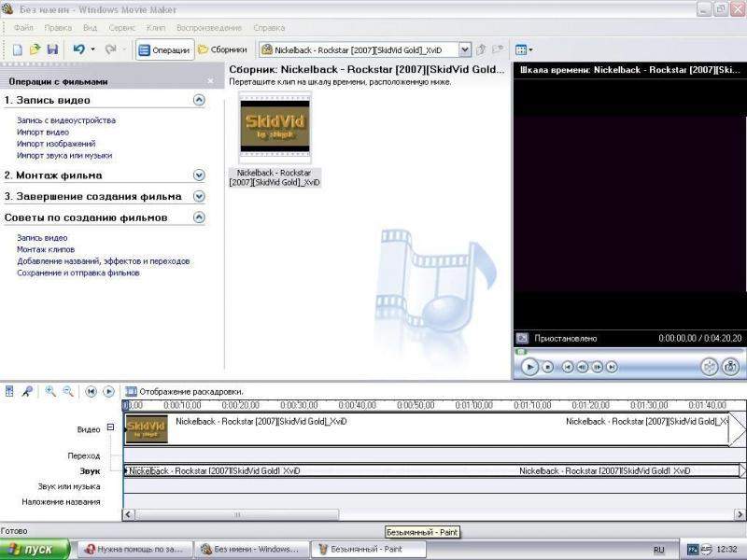Expand the Монтаж фильма section
This screenshot has height=560, width=747.
point(199,175)
